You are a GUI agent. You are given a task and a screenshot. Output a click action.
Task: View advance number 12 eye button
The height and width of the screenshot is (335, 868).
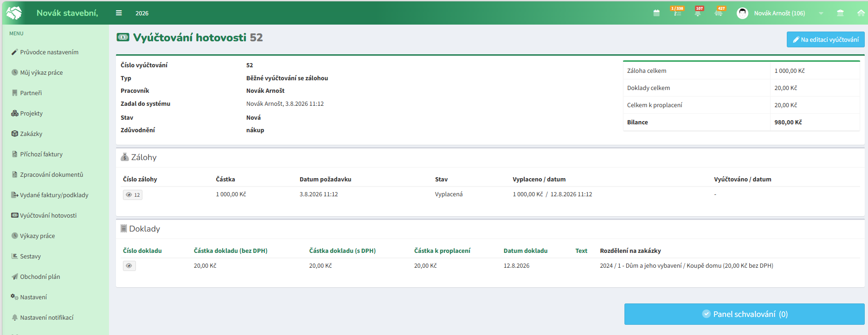point(133,195)
